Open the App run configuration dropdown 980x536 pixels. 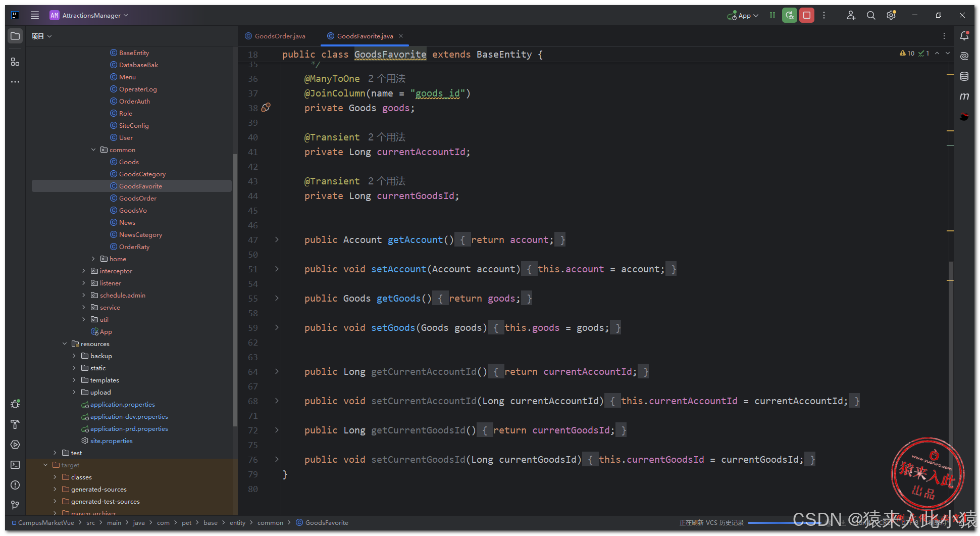click(743, 15)
